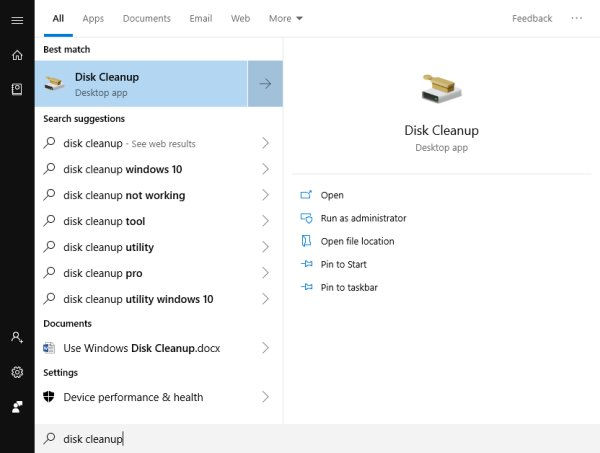
Task: Click Disk Cleanup title in preview pane
Action: [x=441, y=130]
